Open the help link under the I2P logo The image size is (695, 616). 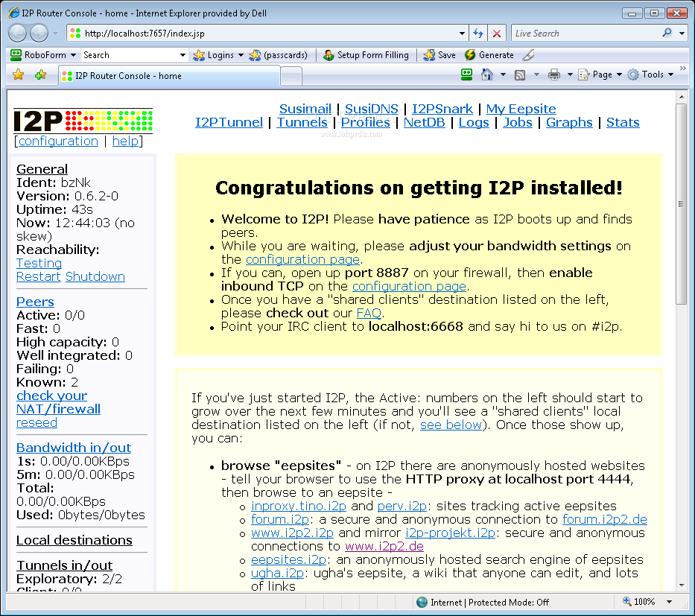click(125, 141)
